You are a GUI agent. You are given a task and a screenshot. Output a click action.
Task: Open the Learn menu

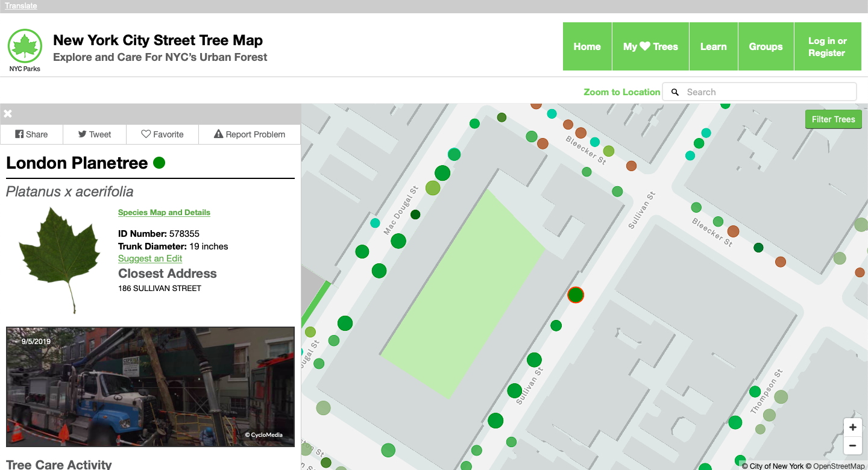[714, 46]
